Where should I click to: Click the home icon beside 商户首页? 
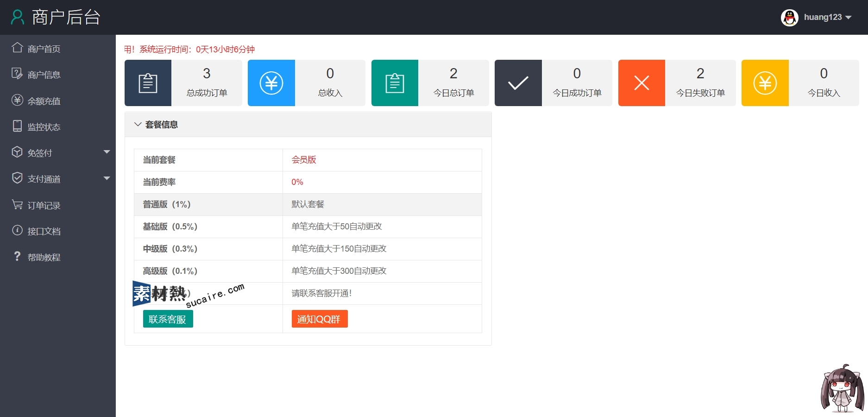[17, 48]
